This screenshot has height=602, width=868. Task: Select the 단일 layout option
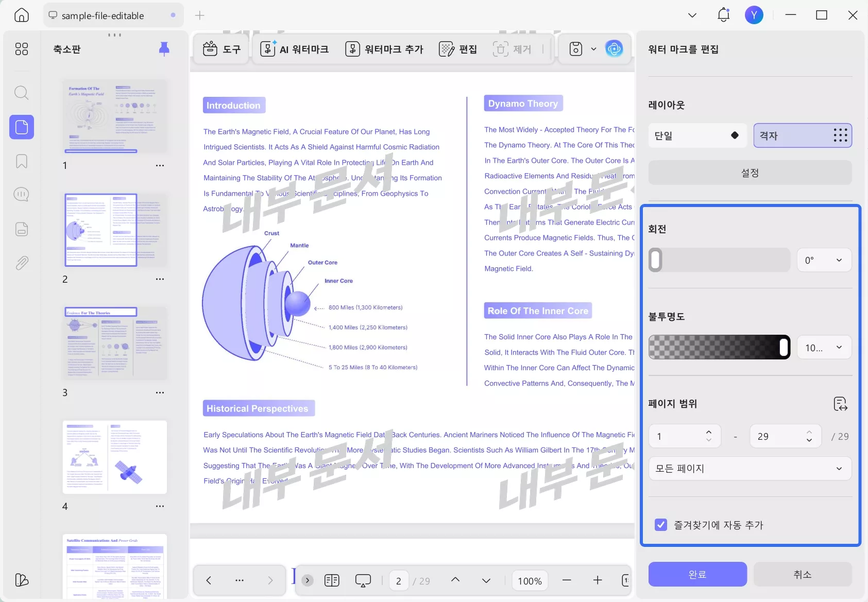[x=697, y=136]
